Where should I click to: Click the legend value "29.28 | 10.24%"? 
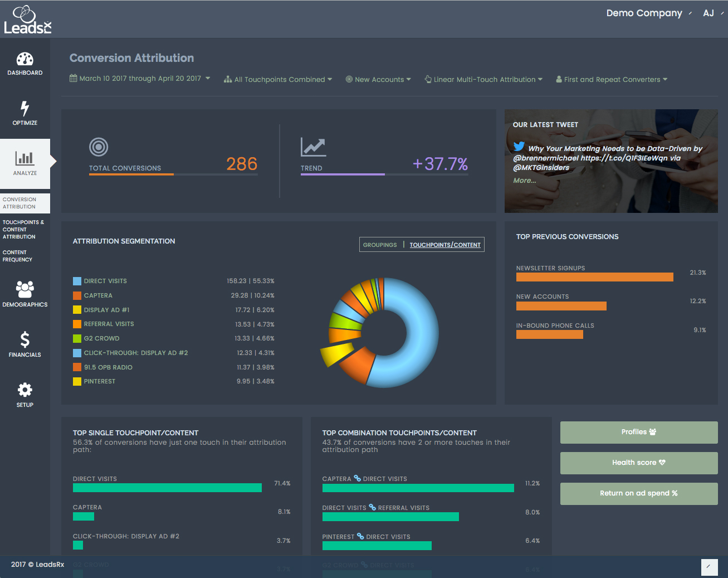253,295
